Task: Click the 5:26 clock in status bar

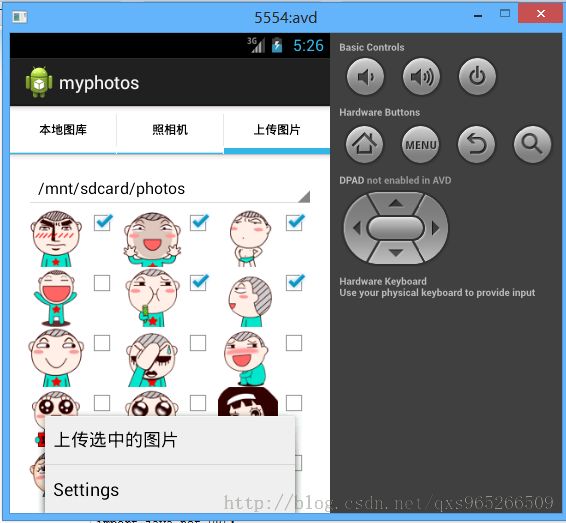Action: pyautogui.click(x=308, y=45)
